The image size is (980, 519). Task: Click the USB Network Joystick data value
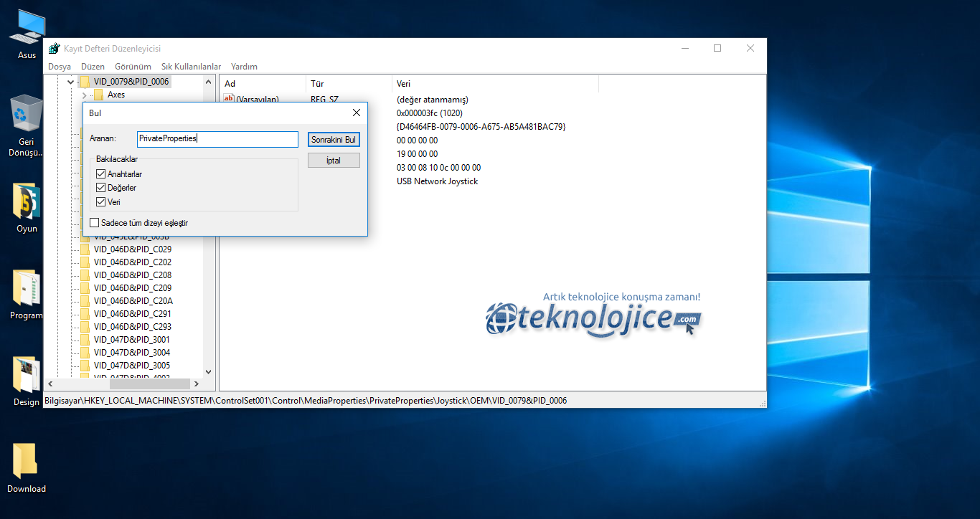point(437,181)
